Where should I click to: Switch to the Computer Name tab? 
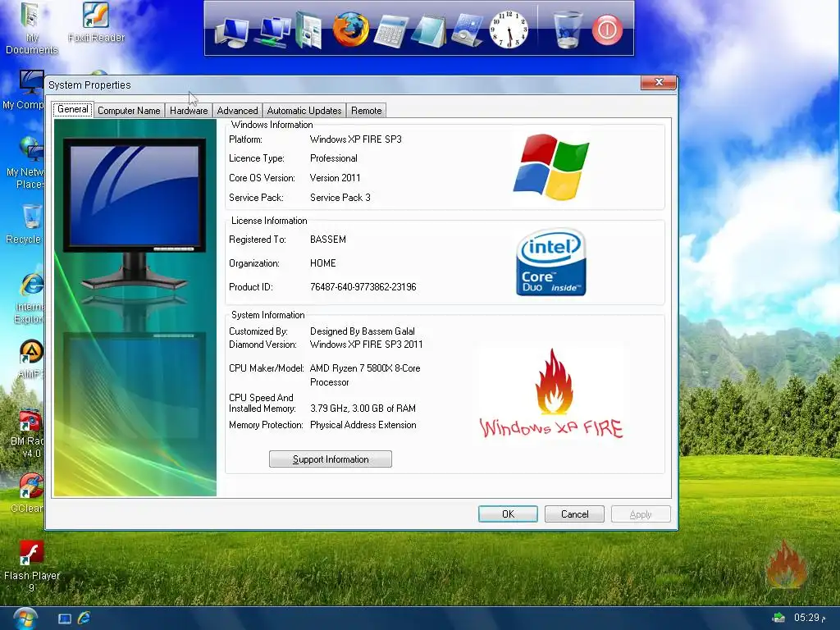point(129,111)
